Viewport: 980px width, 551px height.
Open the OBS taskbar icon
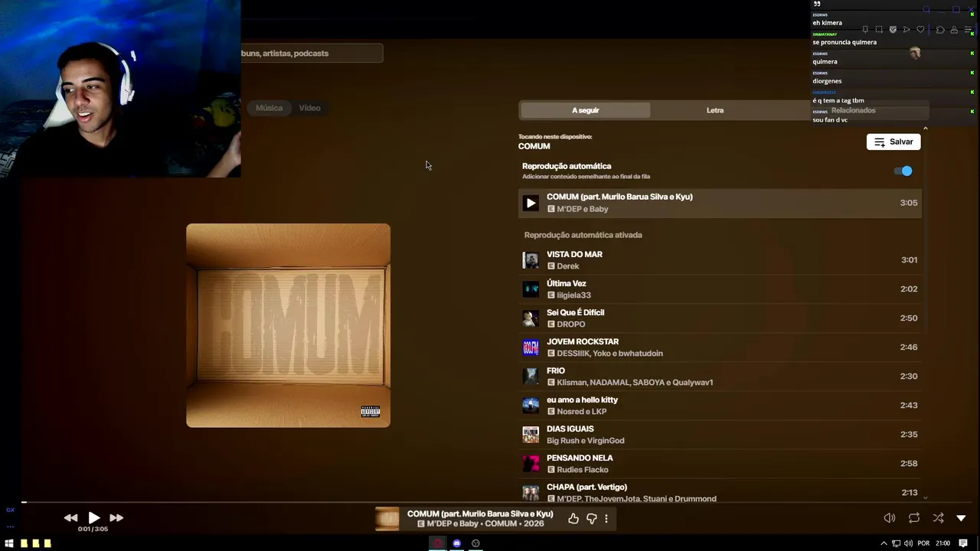(x=475, y=543)
